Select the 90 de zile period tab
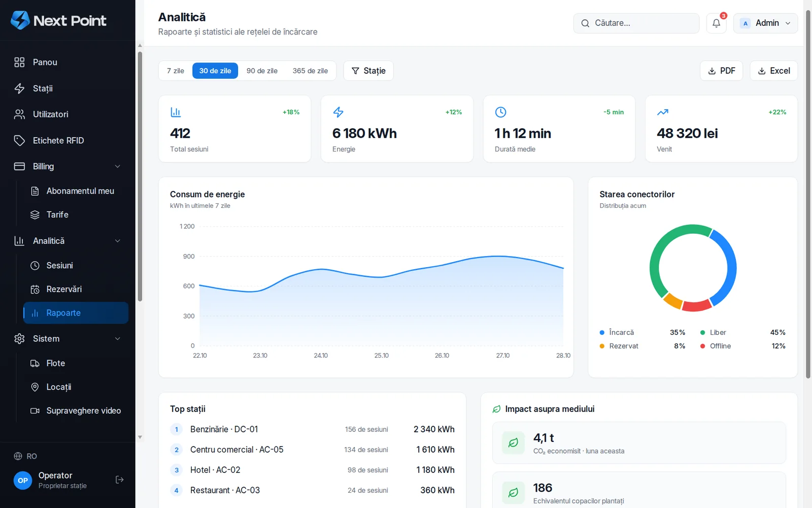 coord(262,71)
